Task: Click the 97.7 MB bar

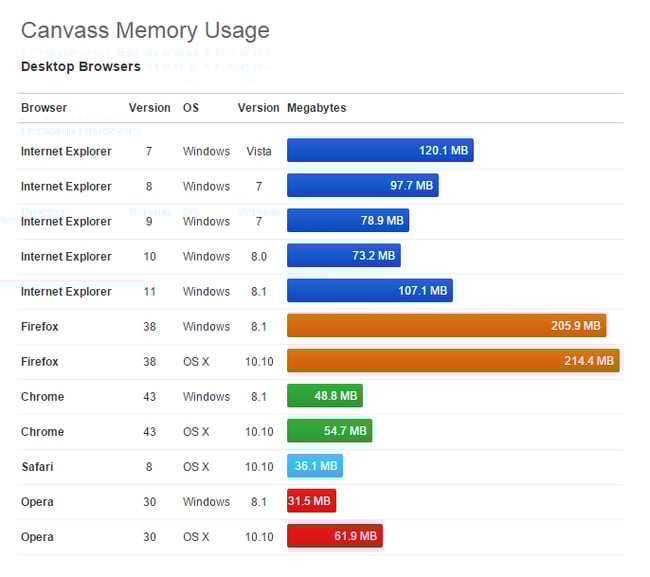Action: pyautogui.click(x=363, y=185)
